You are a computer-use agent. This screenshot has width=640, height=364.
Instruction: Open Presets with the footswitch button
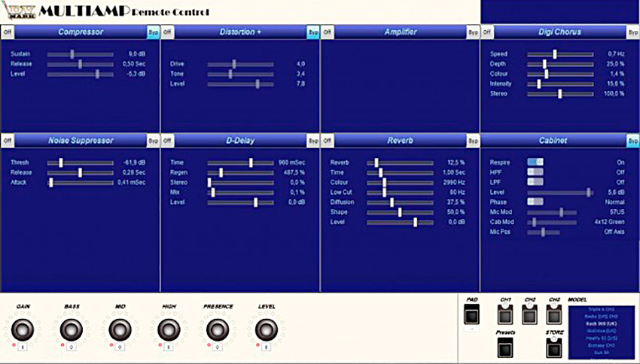coord(504,347)
